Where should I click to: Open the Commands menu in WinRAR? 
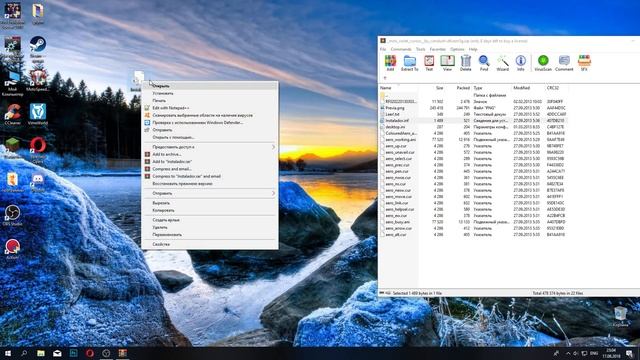(x=401, y=49)
